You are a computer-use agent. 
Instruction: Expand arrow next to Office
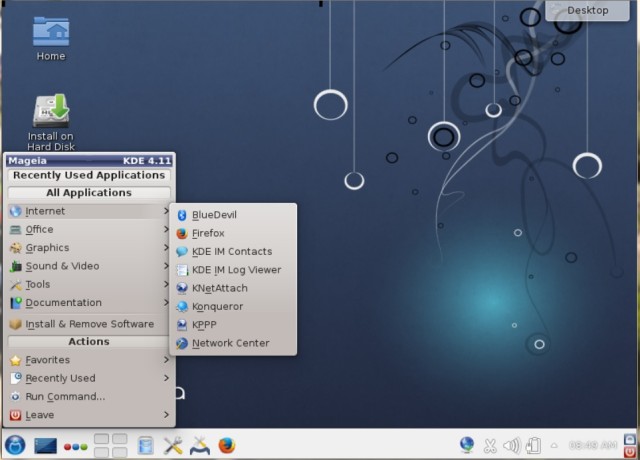point(166,229)
